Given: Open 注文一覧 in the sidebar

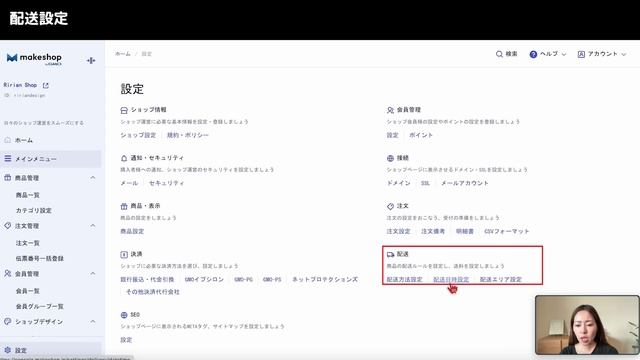Looking at the screenshot, I should (28, 243).
